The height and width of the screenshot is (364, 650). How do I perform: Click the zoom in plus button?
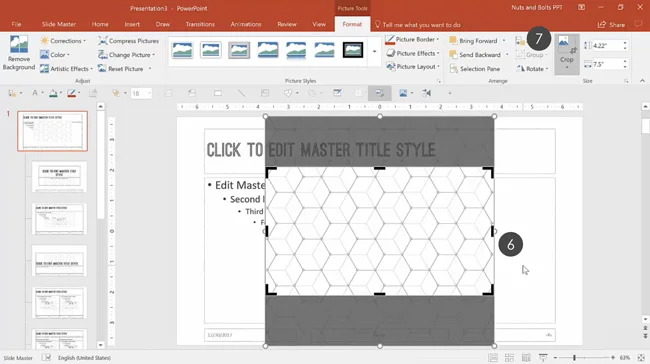pyautogui.click(x=613, y=358)
